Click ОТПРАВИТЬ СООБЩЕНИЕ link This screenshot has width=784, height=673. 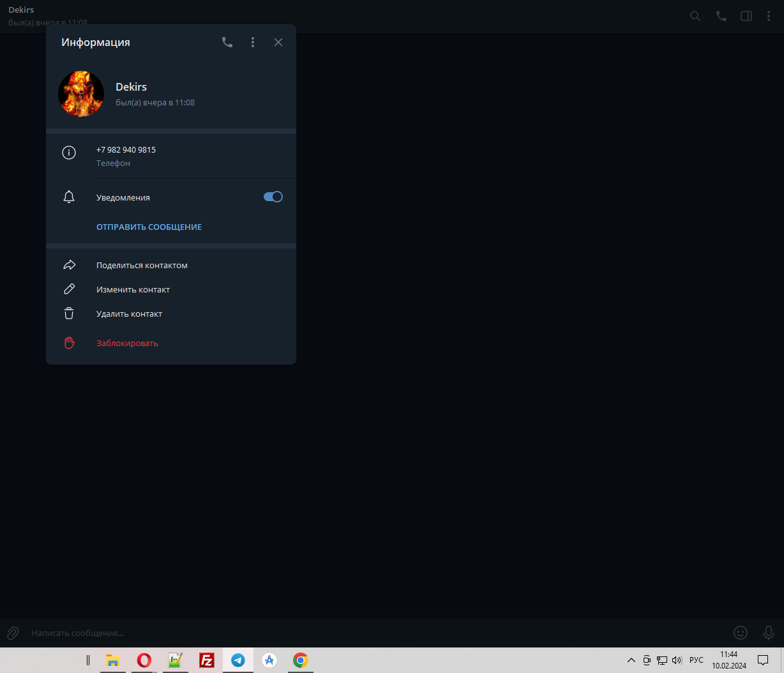click(149, 227)
